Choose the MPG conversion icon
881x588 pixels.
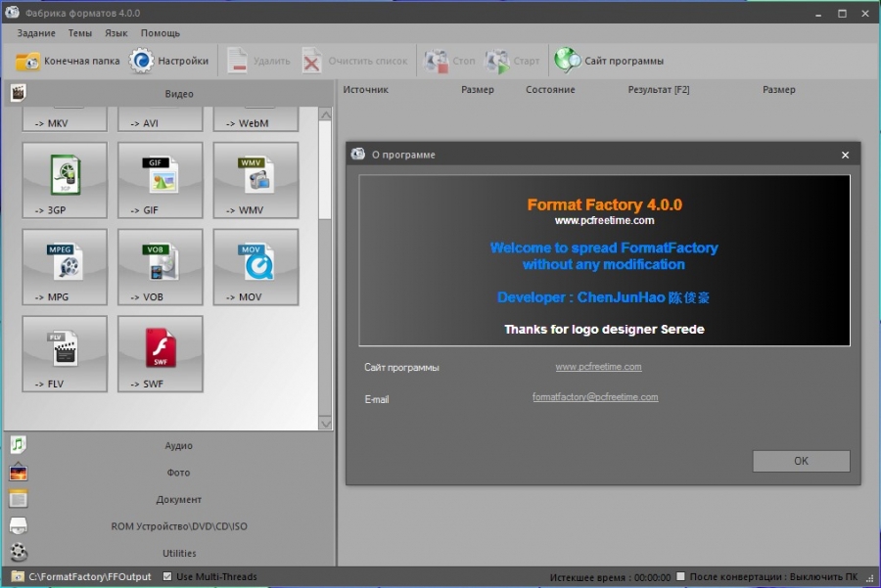click(66, 261)
